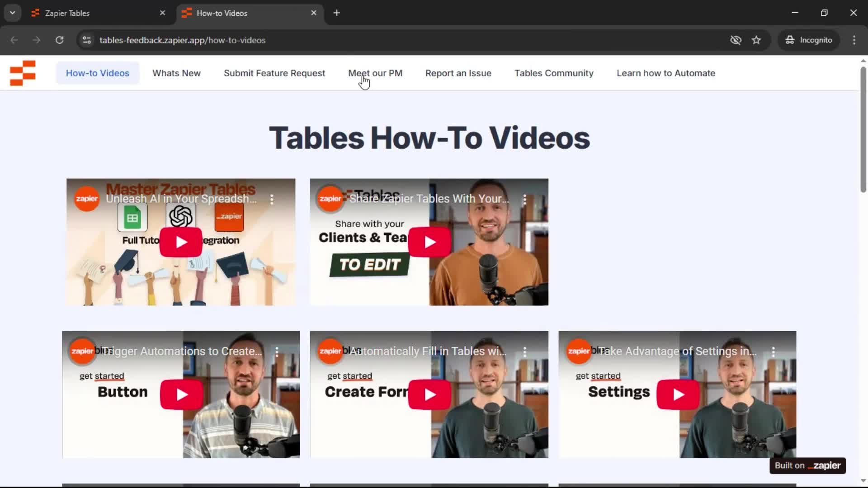868x488 pixels.
Task: Reload the current page
Action: click(59, 40)
